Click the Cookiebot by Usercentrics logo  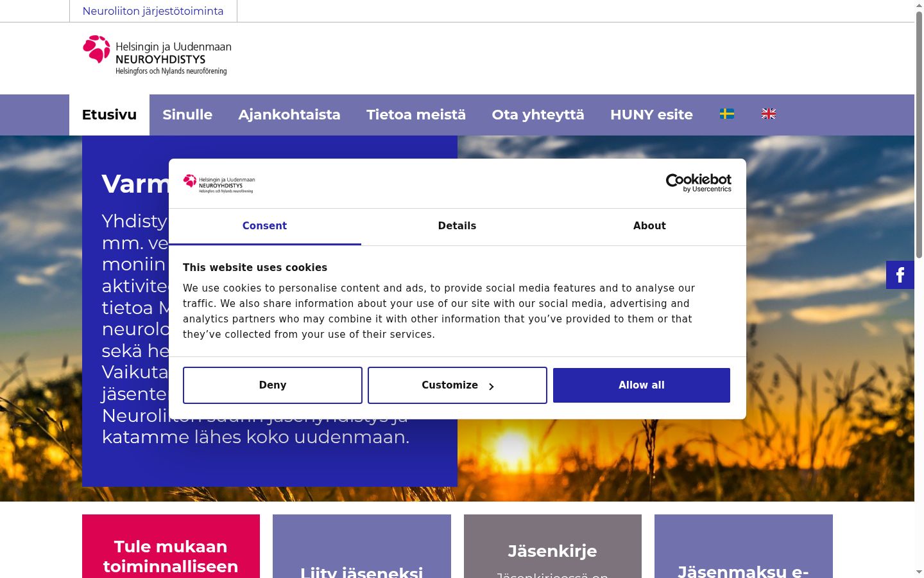(x=699, y=183)
